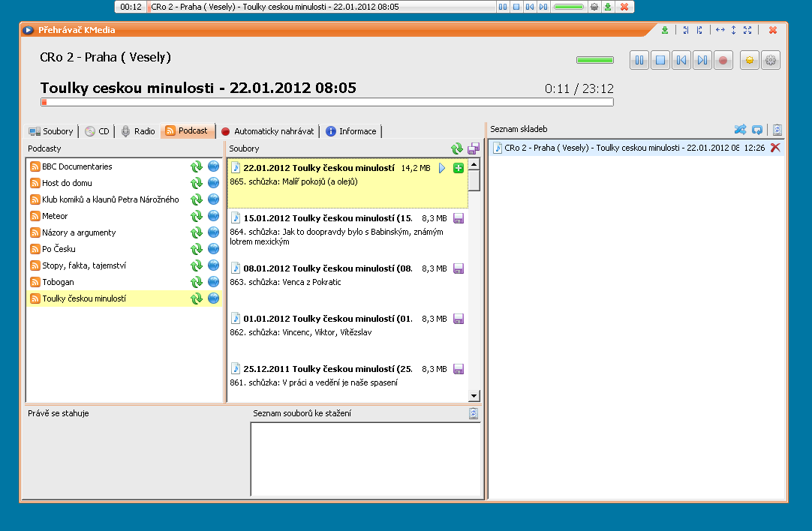This screenshot has height=531, width=812.
Task: Toggle the yellow sun button beside settings
Action: 749,61
